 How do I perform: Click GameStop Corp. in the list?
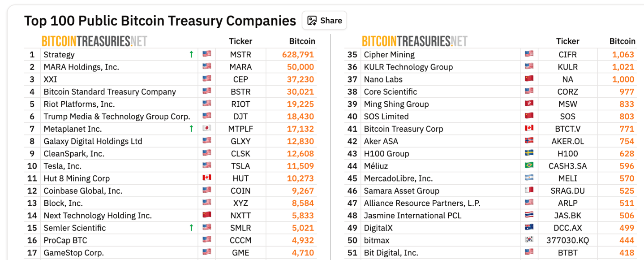point(73,252)
